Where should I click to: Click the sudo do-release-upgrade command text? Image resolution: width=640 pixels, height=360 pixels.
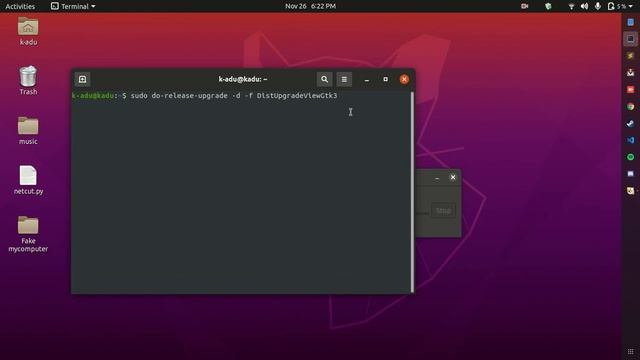(234, 96)
